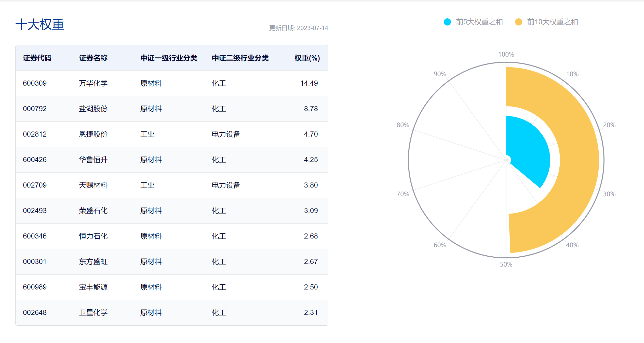This screenshot has height=343, width=644.
Task: Click the 恩捷股份 stock name
Action: pos(93,134)
